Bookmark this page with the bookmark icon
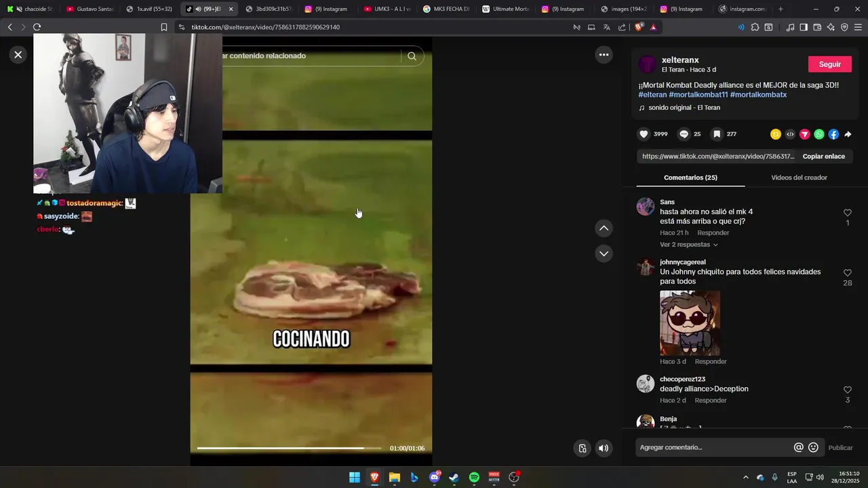 pos(164,27)
